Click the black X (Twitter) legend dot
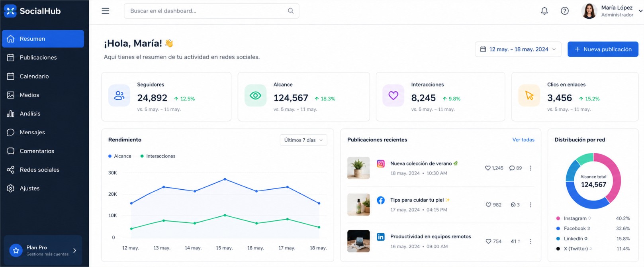Image resolution: width=644 pixels, height=267 pixels. 558,249
